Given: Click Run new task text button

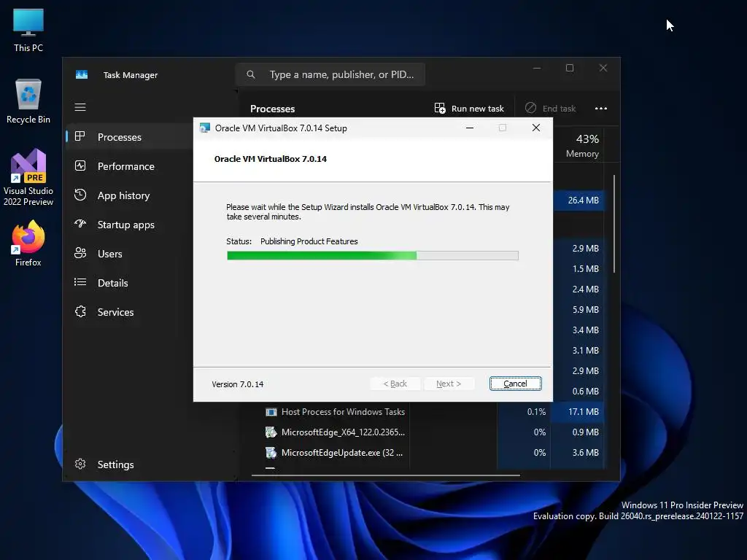Looking at the screenshot, I should click(477, 109).
